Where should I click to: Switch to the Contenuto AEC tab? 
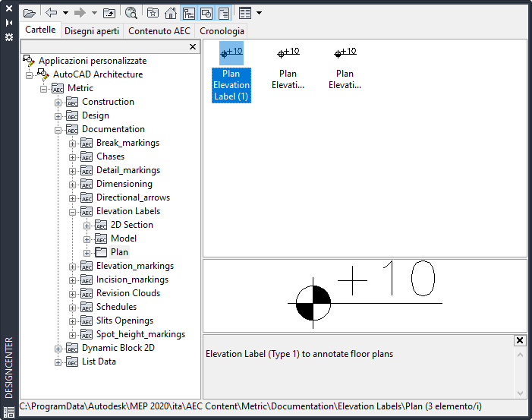click(x=159, y=31)
